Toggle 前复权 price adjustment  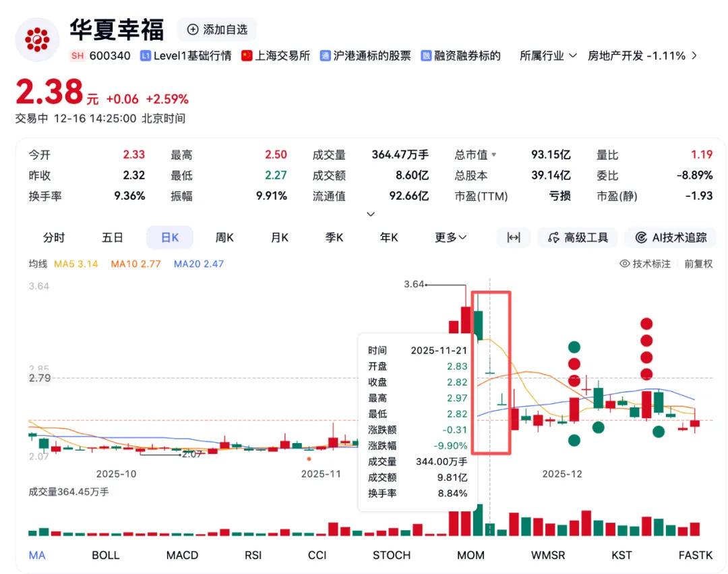pyautogui.click(x=698, y=264)
